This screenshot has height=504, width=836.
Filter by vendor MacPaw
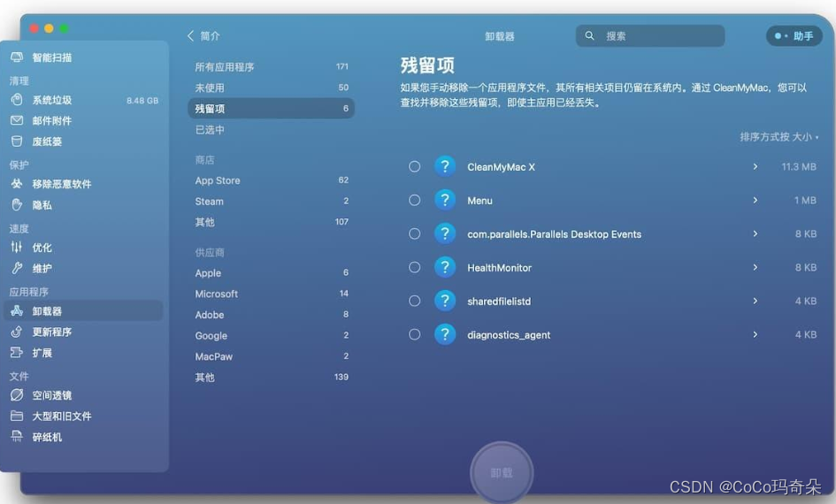(271, 355)
